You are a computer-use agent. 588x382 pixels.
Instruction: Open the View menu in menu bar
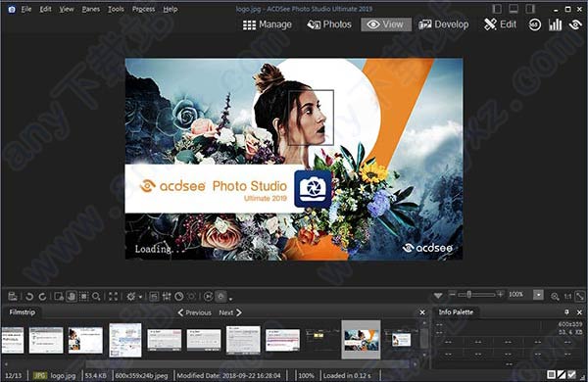coord(67,9)
